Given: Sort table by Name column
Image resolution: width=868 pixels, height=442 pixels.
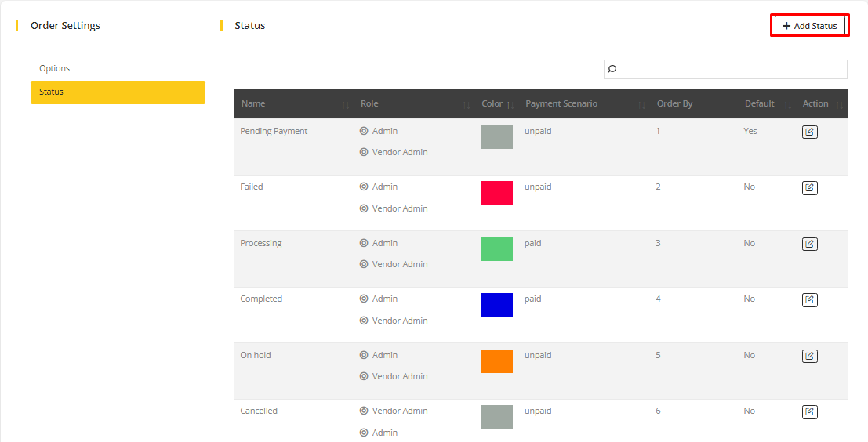Looking at the screenshot, I should coord(253,103).
